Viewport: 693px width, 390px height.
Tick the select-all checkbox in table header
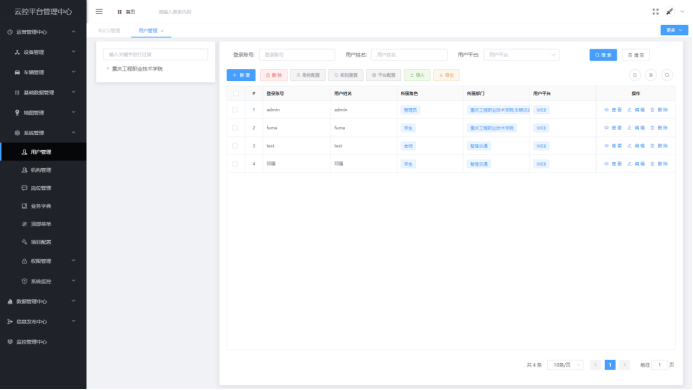(235, 93)
